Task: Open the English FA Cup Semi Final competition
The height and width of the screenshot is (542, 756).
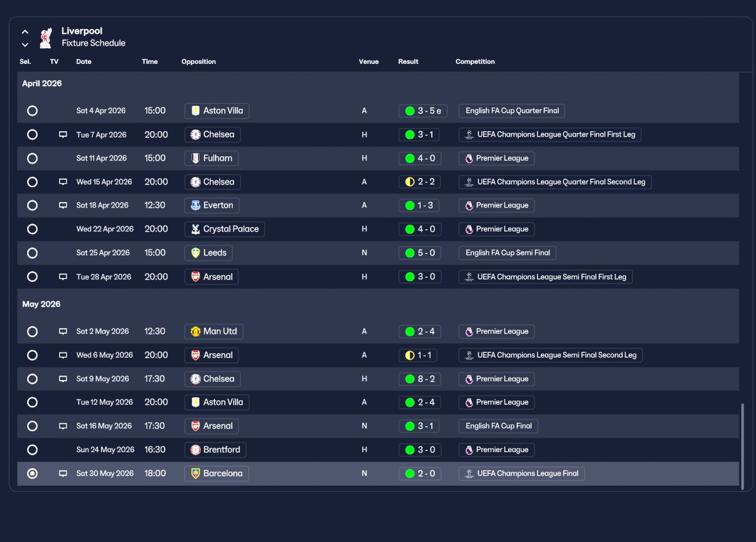Action: point(507,253)
